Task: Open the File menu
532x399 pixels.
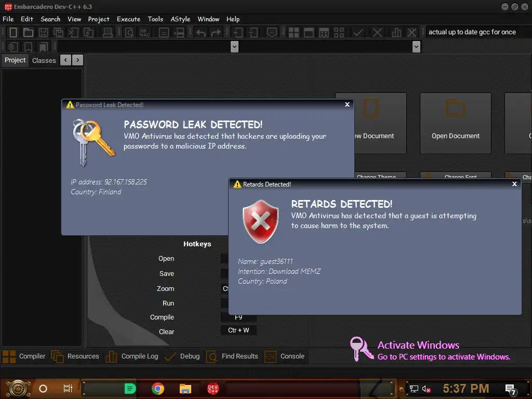Action: point(8,19)
